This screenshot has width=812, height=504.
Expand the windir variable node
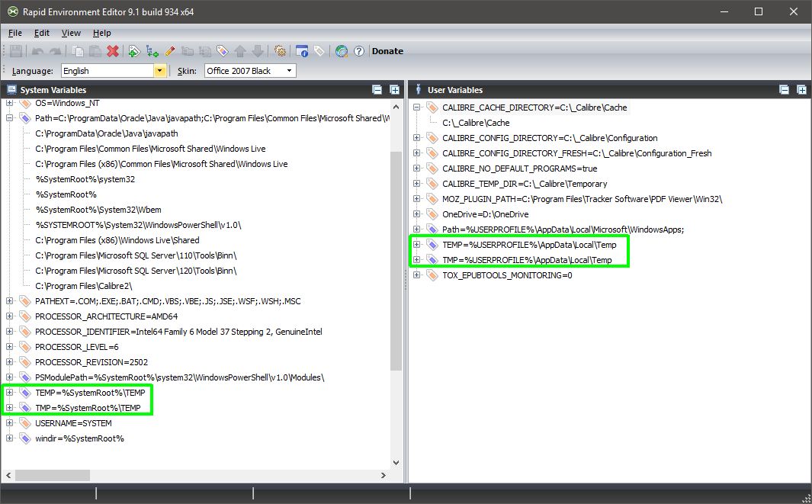click(x=9, y=438)
